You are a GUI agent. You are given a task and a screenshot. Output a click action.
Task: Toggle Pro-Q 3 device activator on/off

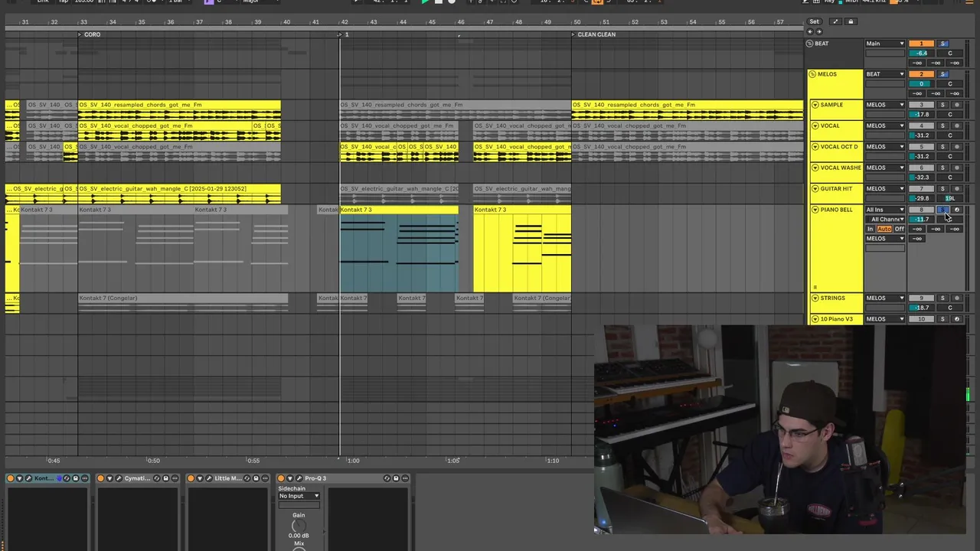(281, 478)
